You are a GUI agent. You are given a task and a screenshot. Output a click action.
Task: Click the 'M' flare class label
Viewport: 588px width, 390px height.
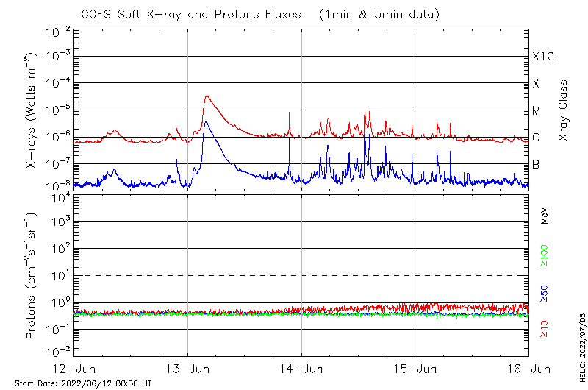(x=537, y=111)
